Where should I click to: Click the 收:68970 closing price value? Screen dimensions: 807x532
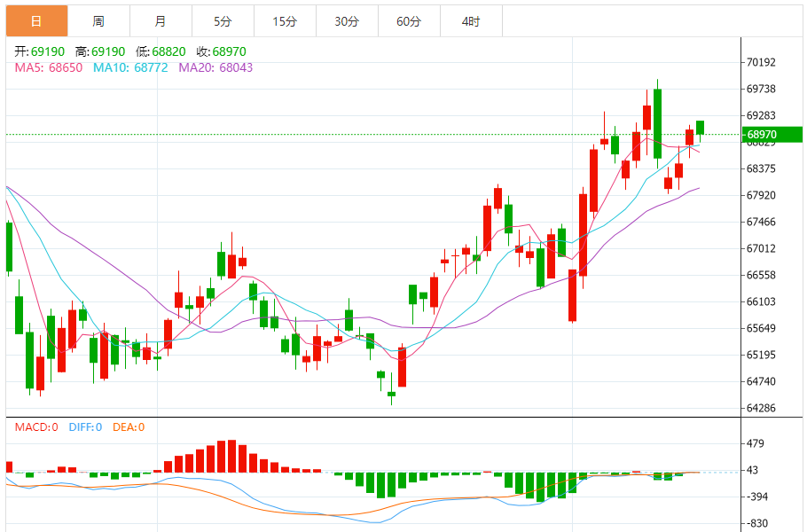click(x=222, y=51)
